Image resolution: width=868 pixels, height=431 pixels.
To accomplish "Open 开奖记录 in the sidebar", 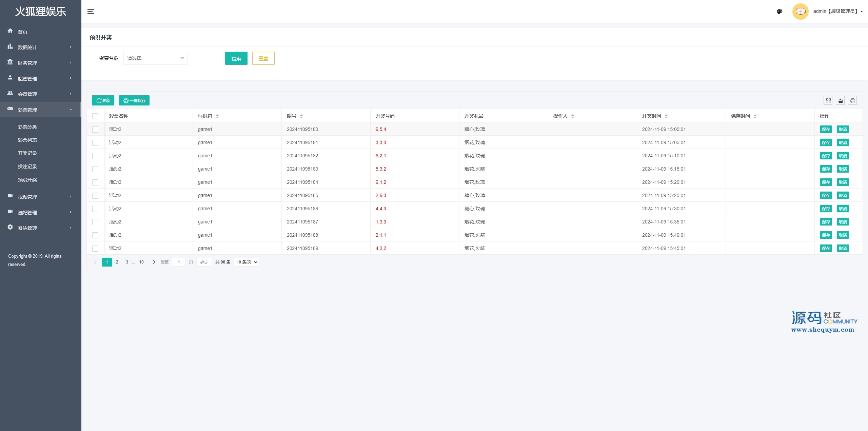I will click(27, 153).
